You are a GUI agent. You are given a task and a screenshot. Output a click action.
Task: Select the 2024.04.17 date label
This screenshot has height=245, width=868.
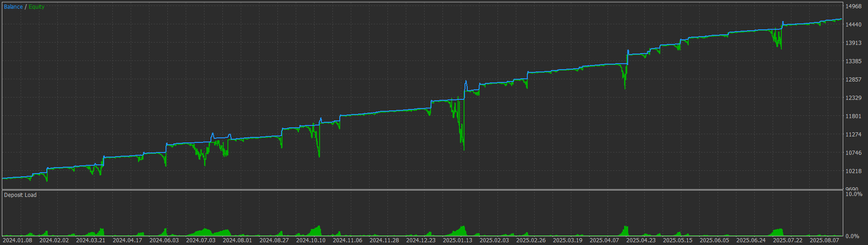click(x=127, y=240)
